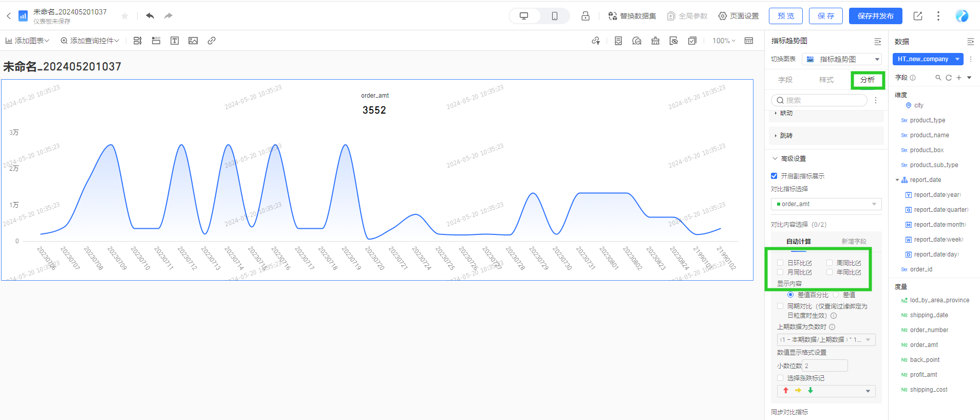Click the undo arrow icon

[x=149, y=16]
